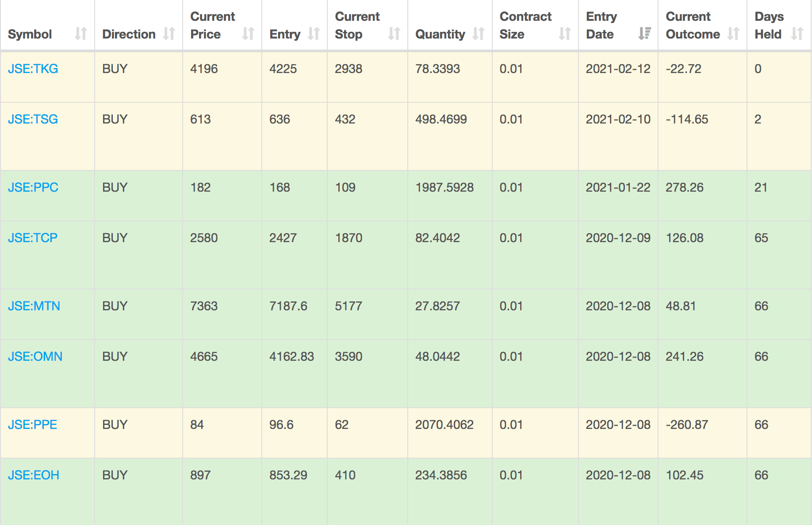
Task: Select entry value 4162.83
Action: pyautogui.click(x=292, y=356)
